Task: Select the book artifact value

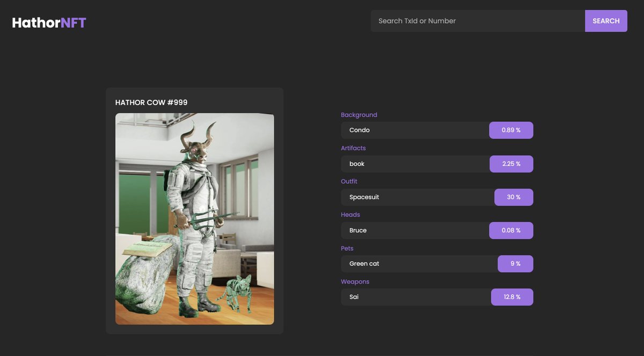Action: click(x=357, y=164)
